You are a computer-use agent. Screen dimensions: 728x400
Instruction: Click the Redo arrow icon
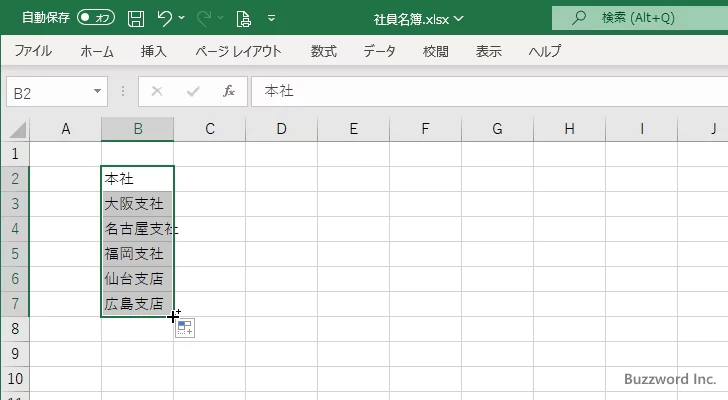[x=203, y=19]
